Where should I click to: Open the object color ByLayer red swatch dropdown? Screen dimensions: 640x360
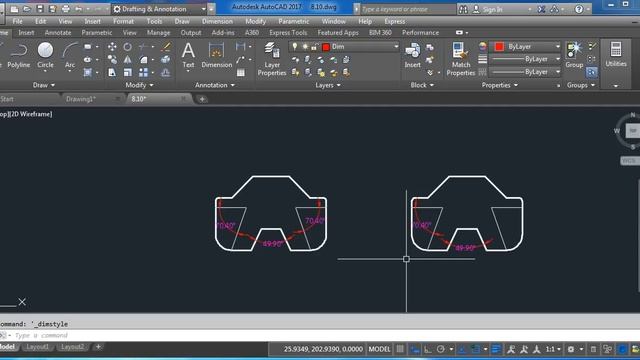click(x=526, y=47)
